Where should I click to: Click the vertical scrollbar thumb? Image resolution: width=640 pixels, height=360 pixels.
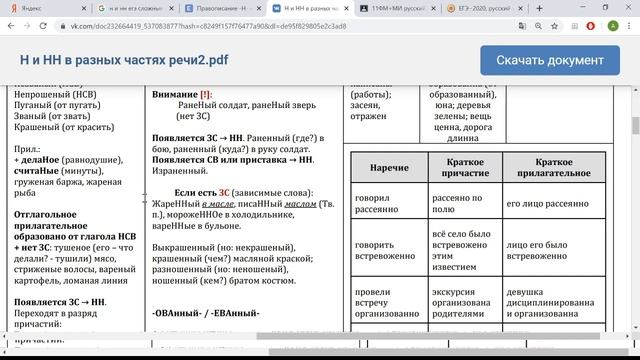click(x=636, y=125)
